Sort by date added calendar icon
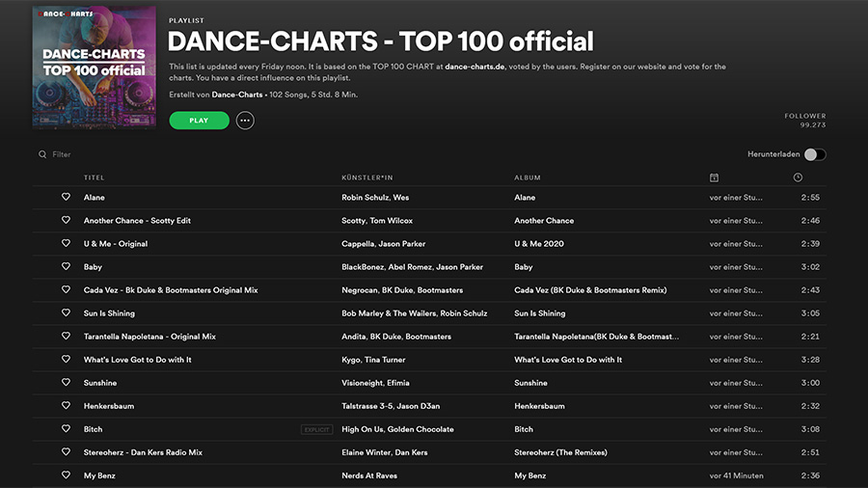The width and height of the screenshot is (868, 488). 714,177
